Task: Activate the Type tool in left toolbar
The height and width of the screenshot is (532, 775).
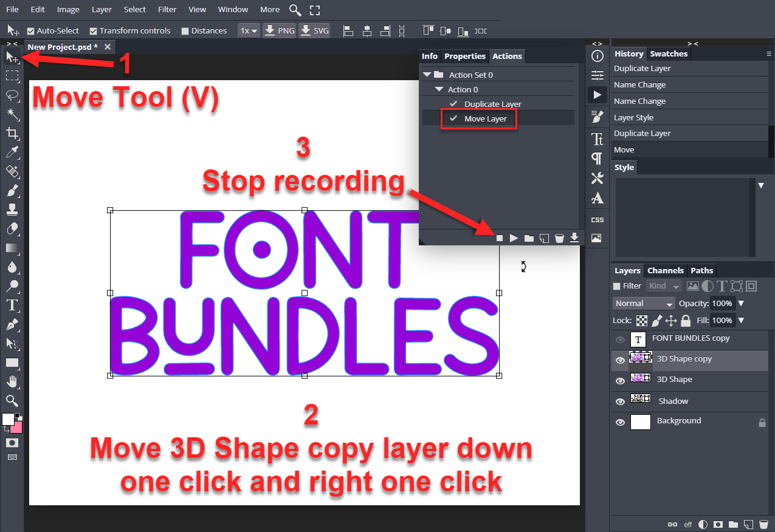Action: point(12,305)
